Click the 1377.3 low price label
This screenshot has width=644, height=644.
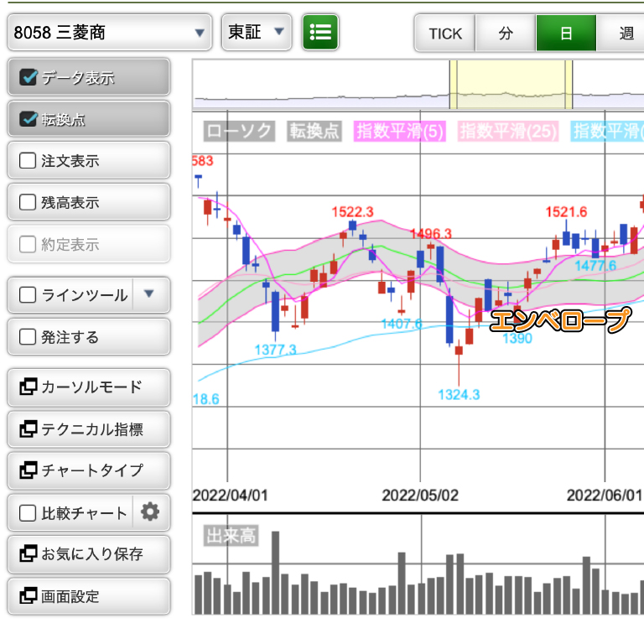(x=275, y=350)
